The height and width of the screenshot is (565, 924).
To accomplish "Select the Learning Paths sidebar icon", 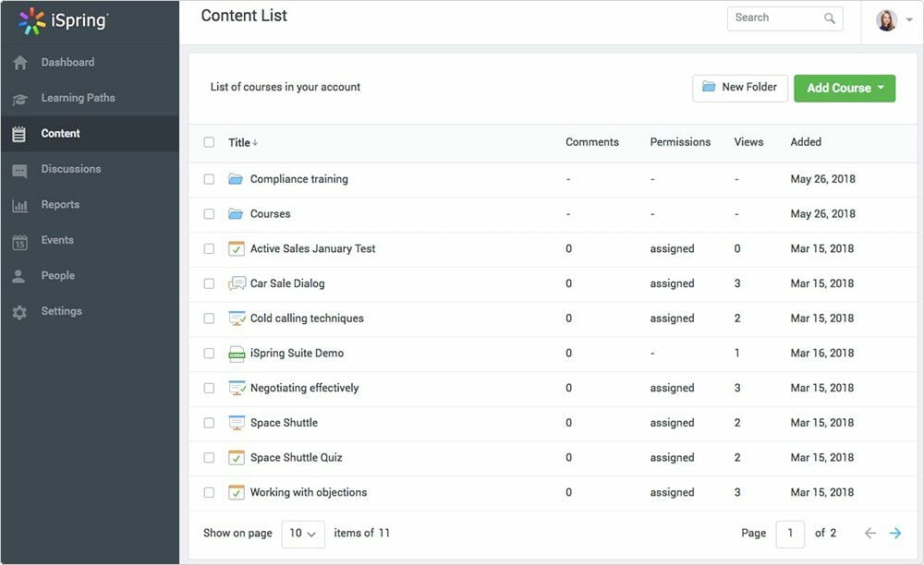I will tap(19, 98).
